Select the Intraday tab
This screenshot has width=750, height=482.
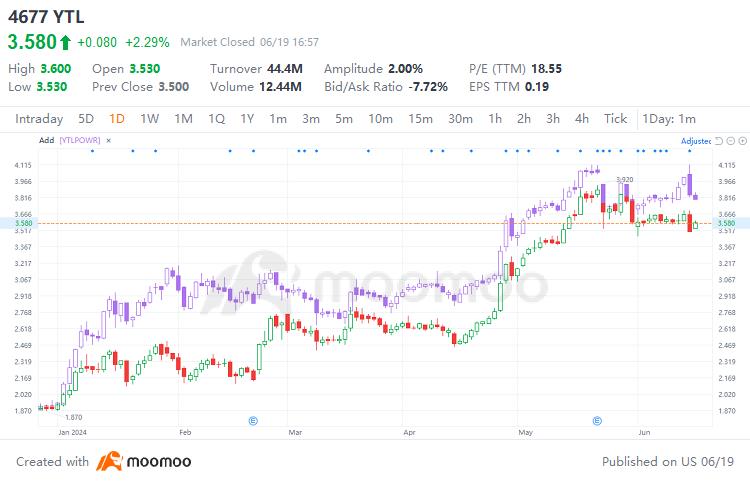click(39, 119)
